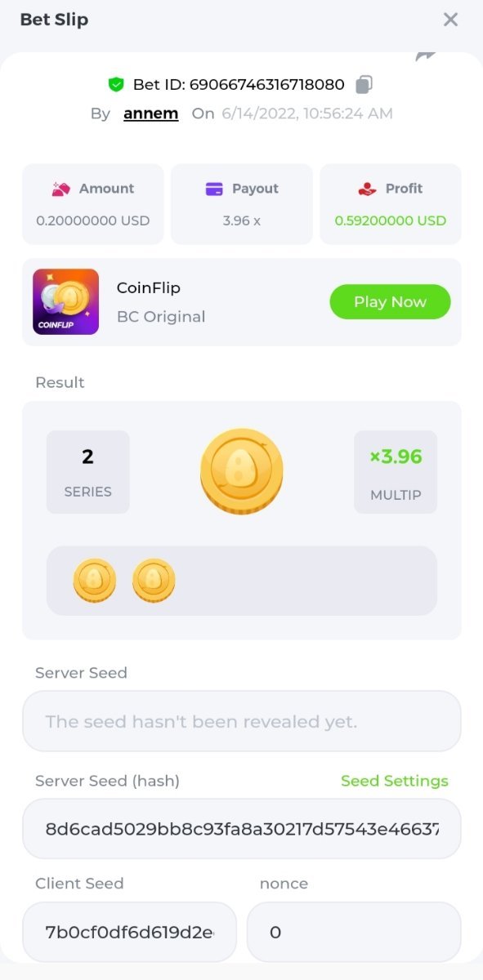Click the large gold result coin
This screenshot has height=980, width=483.
[242, 471]
